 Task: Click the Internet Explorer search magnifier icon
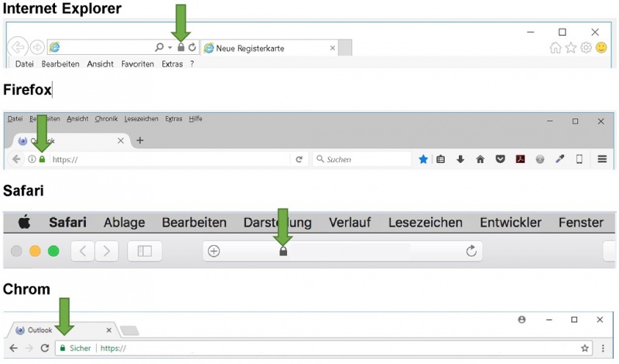coord(159,47)
